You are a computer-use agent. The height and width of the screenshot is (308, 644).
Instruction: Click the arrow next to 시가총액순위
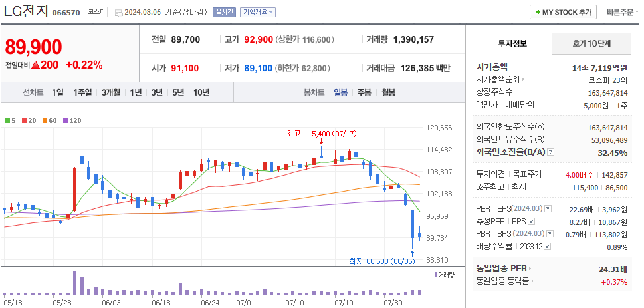click(523, 79)
